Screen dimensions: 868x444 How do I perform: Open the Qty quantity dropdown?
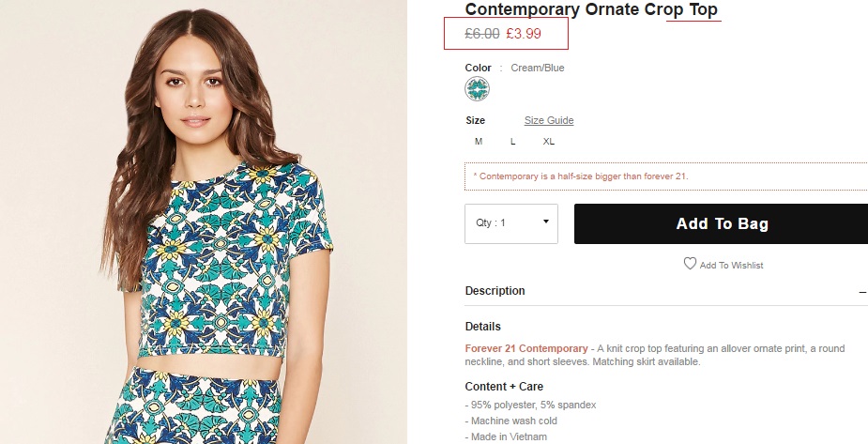tap(511, 223)
